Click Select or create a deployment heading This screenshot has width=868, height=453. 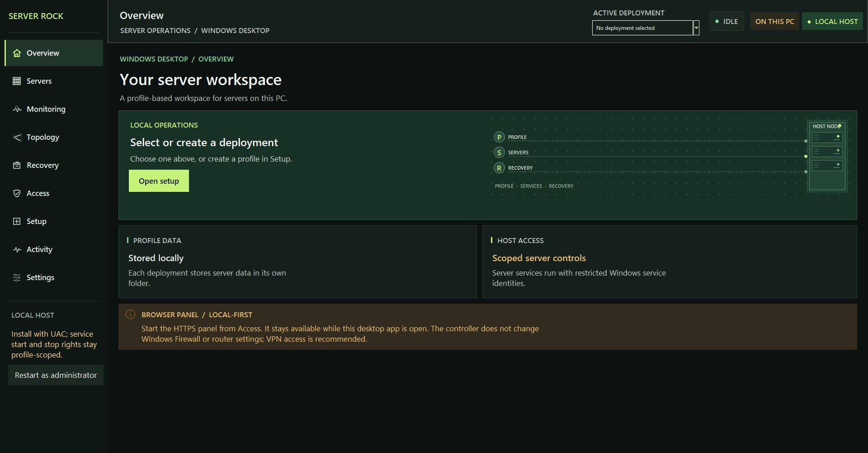click(x=204, y=143)
